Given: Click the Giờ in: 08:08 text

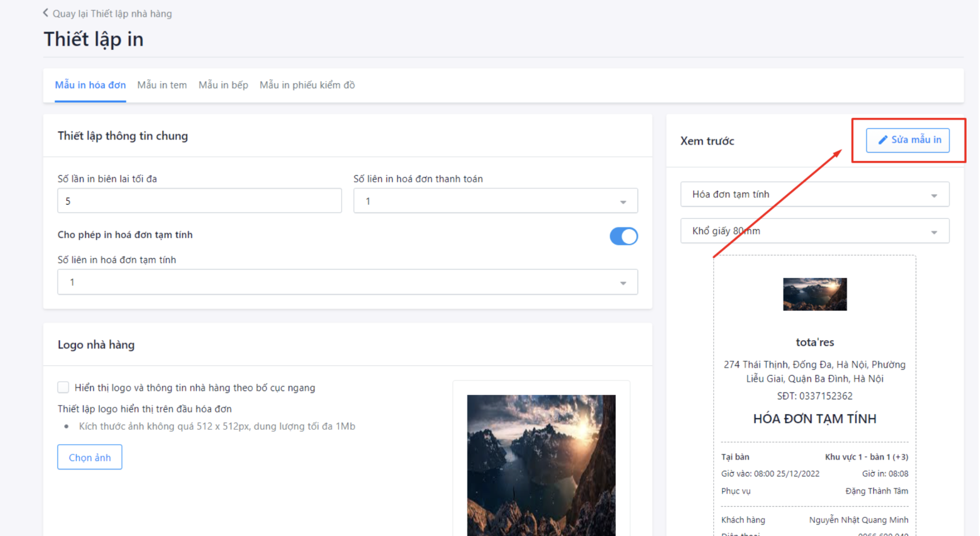Looking at the screenshot, I should 885,474.
